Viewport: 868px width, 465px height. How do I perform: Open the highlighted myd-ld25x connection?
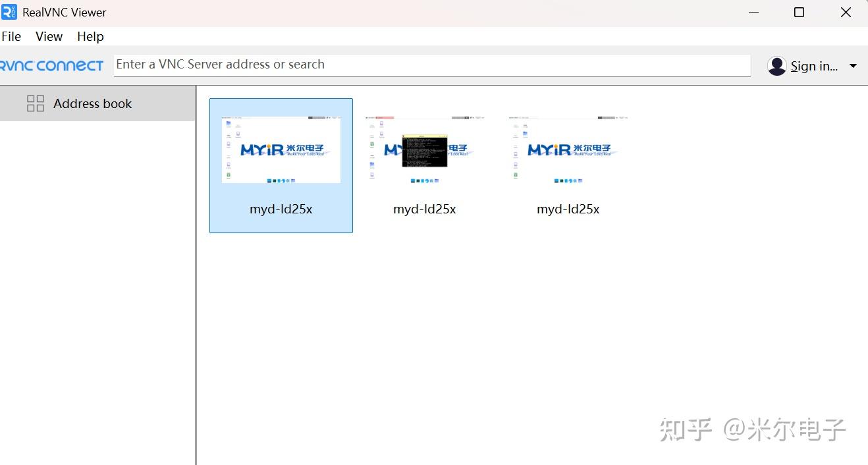click(x=281, y=150)
